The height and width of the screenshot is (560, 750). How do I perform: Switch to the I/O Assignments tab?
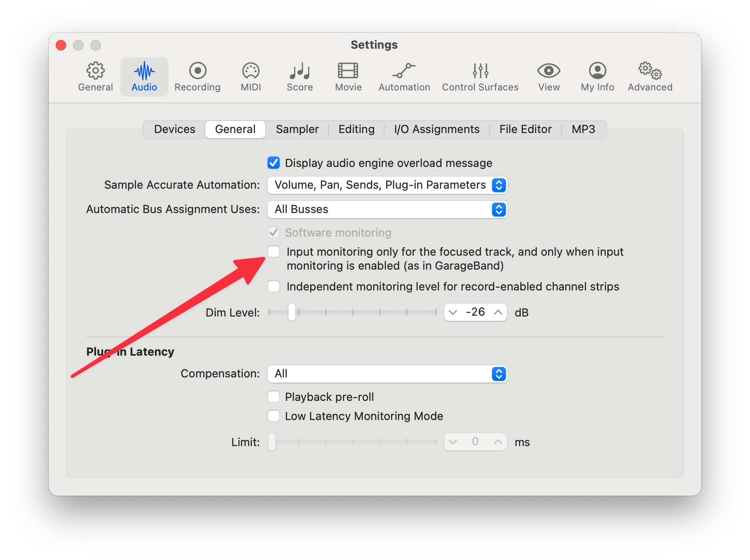point(437,130)
